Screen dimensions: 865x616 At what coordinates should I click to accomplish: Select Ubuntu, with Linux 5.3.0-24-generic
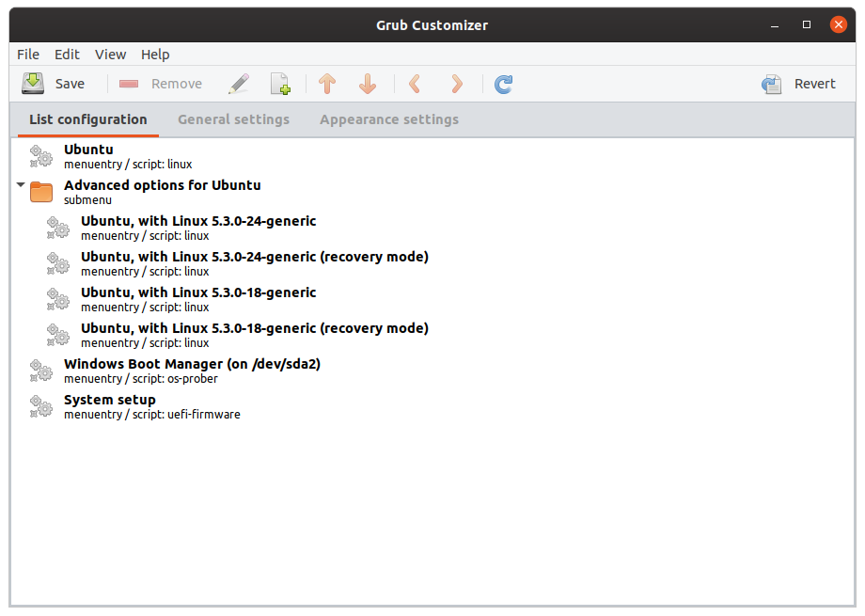pyautogui.click(x=432, y=228)
